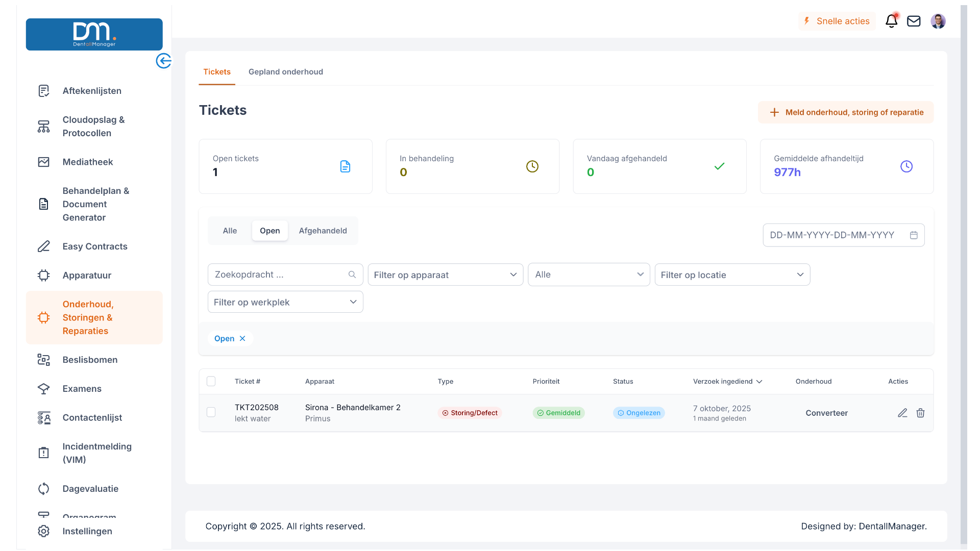
Task: Collapse sidebar with the arrow icon
Action: (x=163, y=61)
